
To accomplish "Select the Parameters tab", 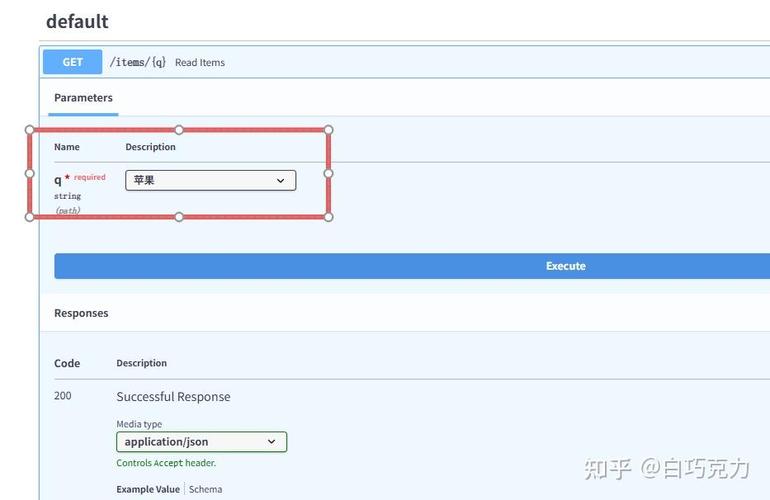I will (x=83, y=98).
